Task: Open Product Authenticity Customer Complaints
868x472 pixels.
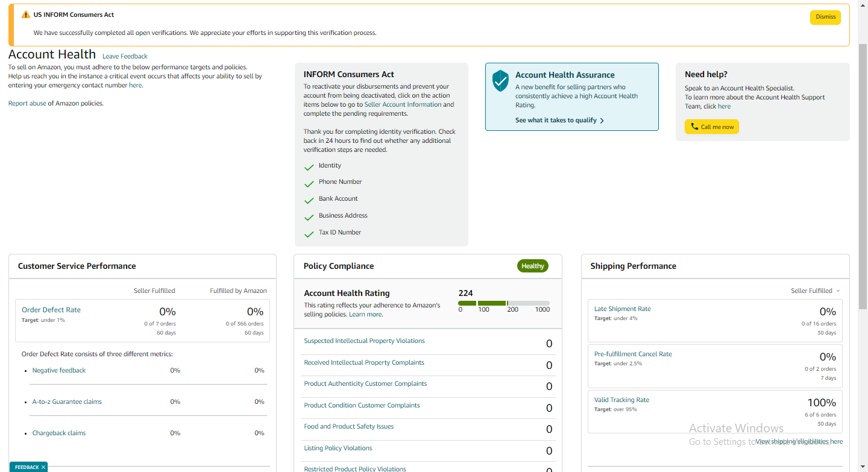Action: tap(365, 383)
